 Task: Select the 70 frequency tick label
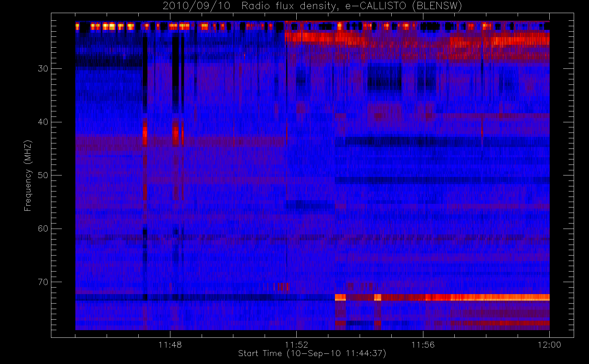(43, 282)
